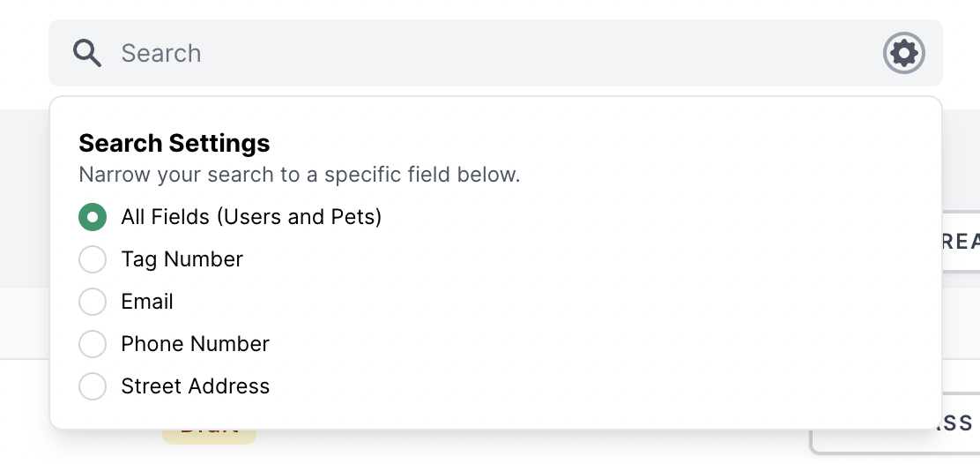Click the "All Fields (Users and Pets)" label
This screenshot has height=464, width=980.
tap(251, 217)
